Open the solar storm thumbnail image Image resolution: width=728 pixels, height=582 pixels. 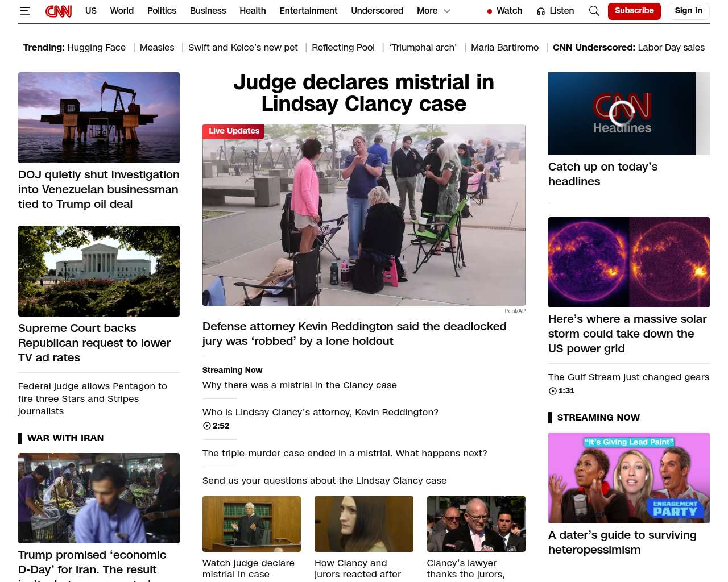click(629, 262)
